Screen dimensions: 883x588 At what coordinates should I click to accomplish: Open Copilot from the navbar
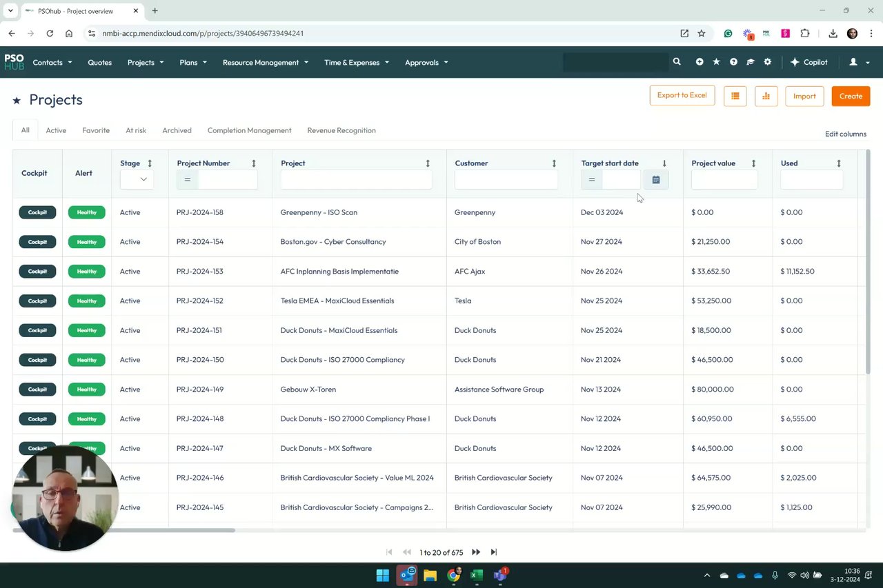pos(808,62)
